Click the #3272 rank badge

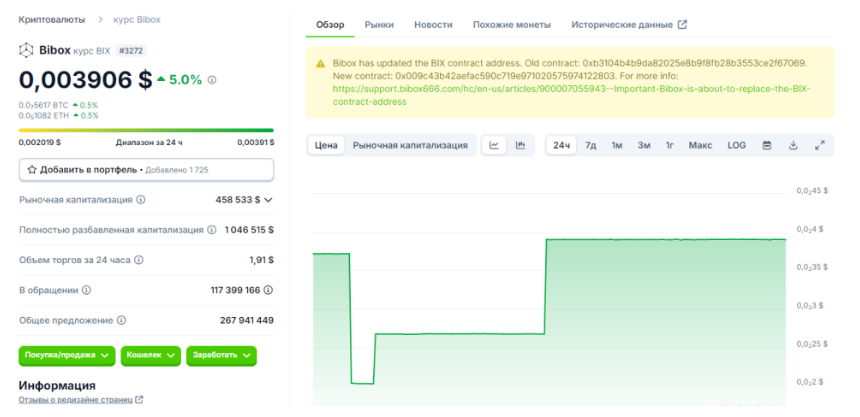(x=131, y=51)
